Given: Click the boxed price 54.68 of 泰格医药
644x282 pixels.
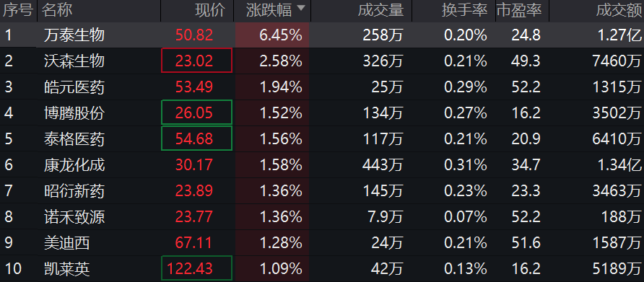Looking at the screenshot, I should click(x=196, y=138).
